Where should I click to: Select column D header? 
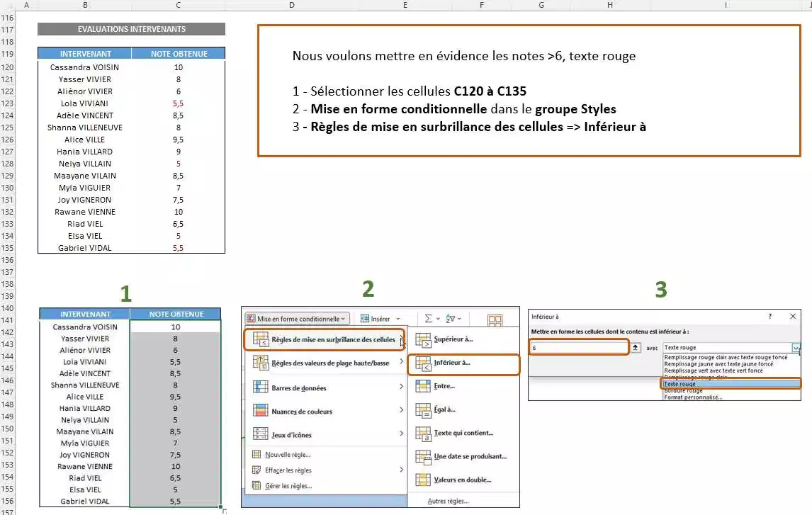291,5
